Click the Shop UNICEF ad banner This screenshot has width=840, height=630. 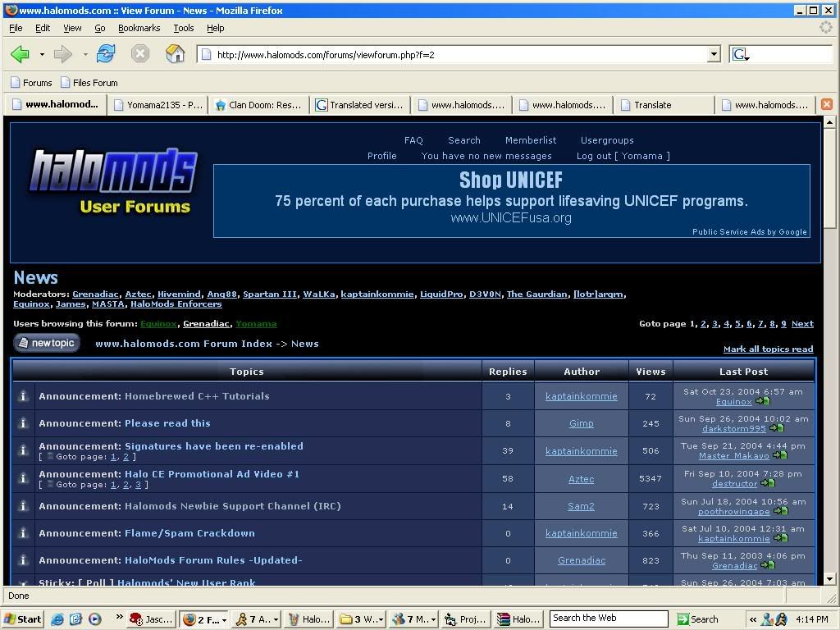point(512,201)
